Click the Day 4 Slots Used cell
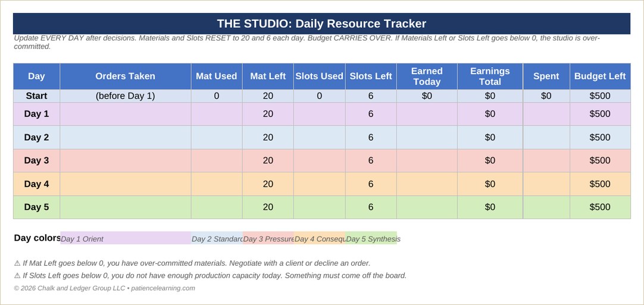The image size is (644, 305). click(x=320, y=184)
